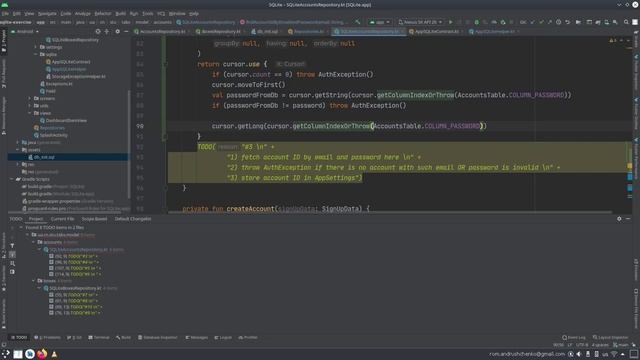Image resolution: width=640 pixels, height=360 pixels.
Task: Click the green Debug bug icon
Action: pos(476,22)
